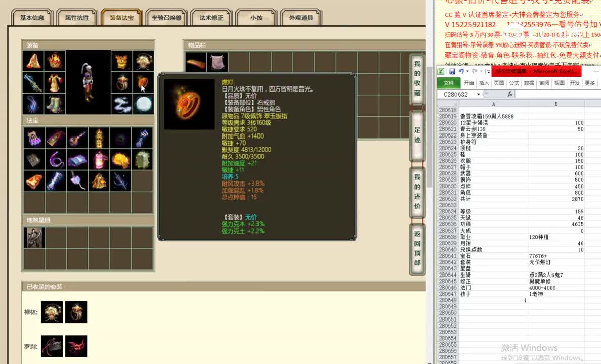Select the cell 120种植
This screenshot has width=601, height=364.
(x=556, y=237)
